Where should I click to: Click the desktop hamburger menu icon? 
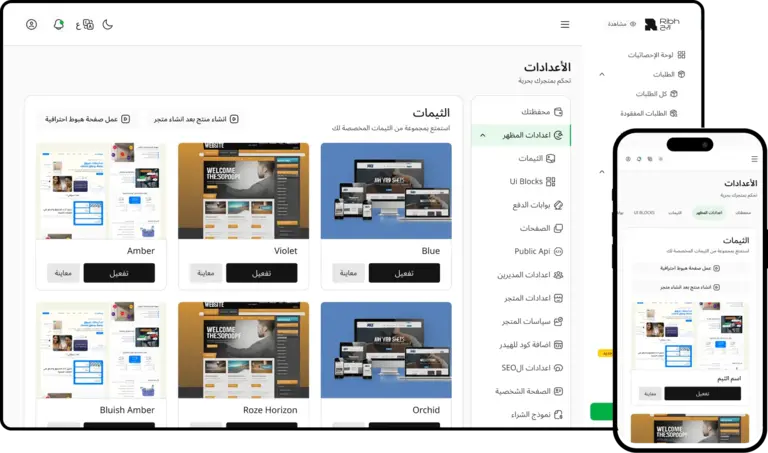(x=565, y=24)
